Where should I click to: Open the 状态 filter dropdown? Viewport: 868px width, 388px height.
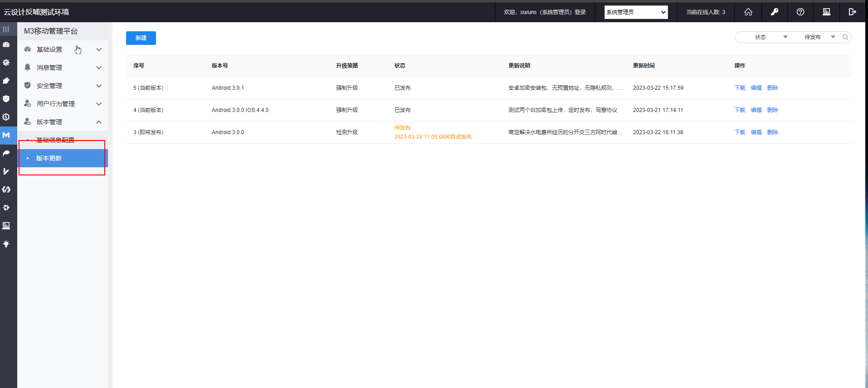click(x=771, y=37)
